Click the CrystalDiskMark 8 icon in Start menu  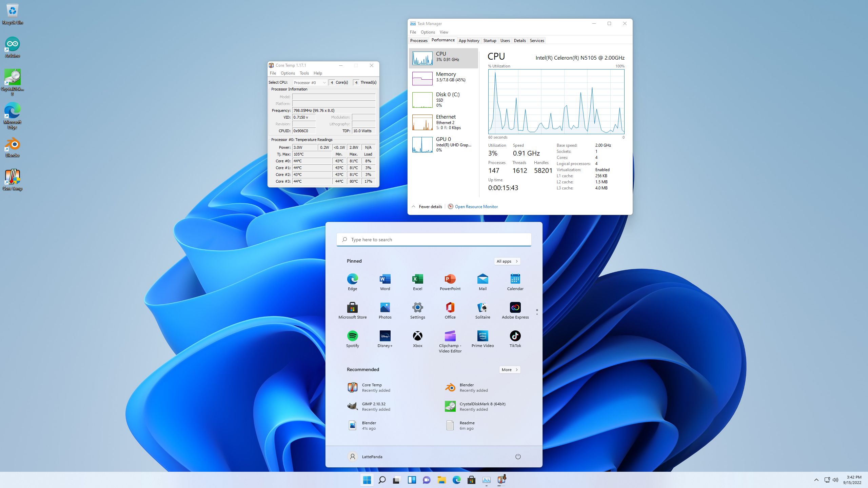[x=450, y=406]
